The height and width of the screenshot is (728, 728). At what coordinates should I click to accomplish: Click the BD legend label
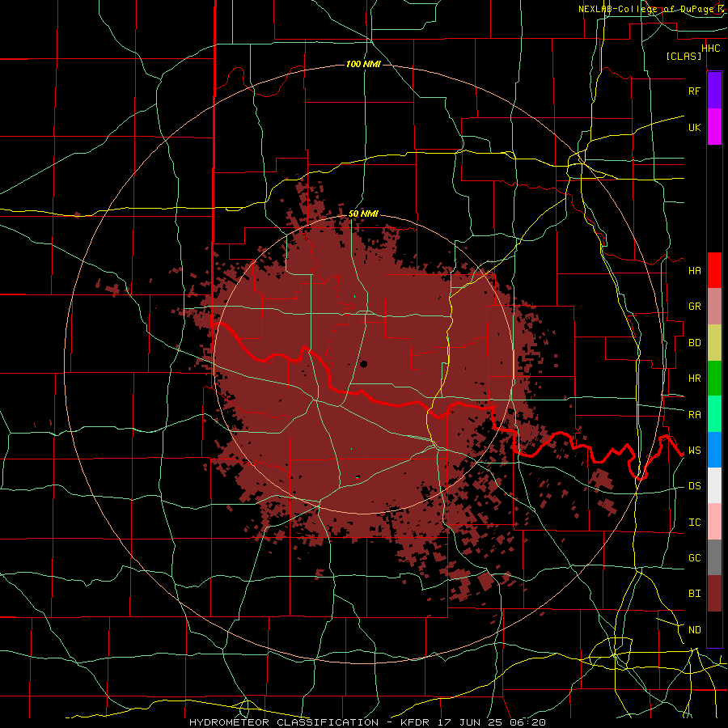[695, 343]
